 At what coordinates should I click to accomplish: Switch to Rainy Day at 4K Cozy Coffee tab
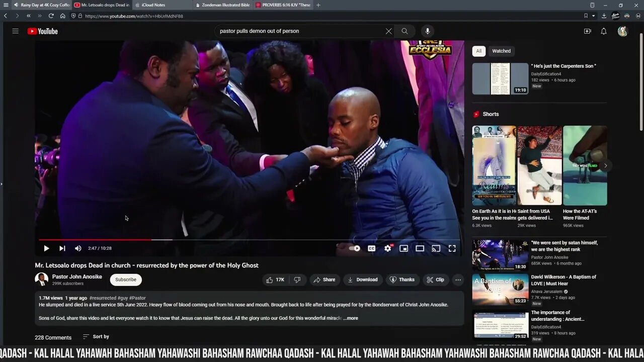42,5
